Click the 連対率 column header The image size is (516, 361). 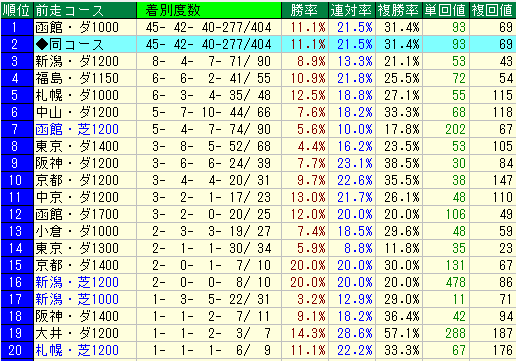click(352, 10)
